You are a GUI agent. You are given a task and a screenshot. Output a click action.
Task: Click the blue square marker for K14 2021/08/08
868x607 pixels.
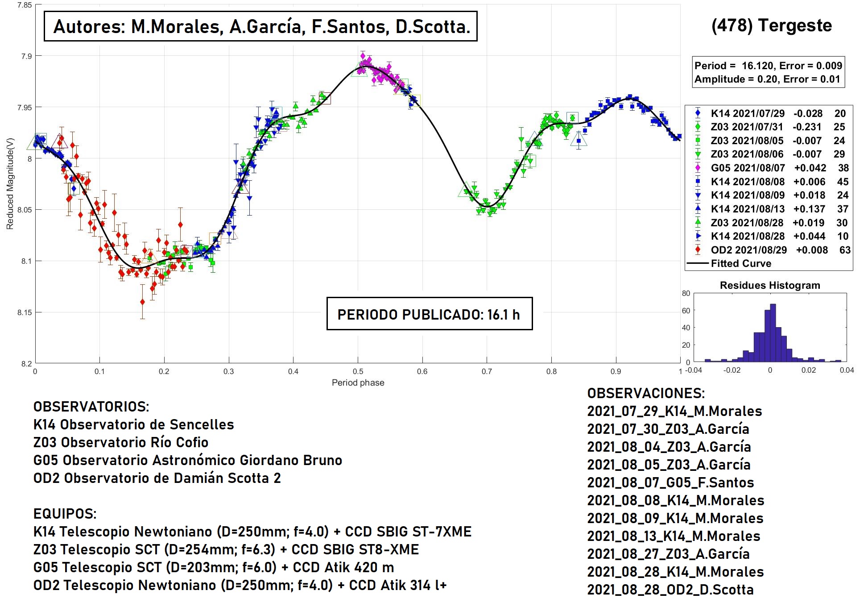(x=698, y=182)
